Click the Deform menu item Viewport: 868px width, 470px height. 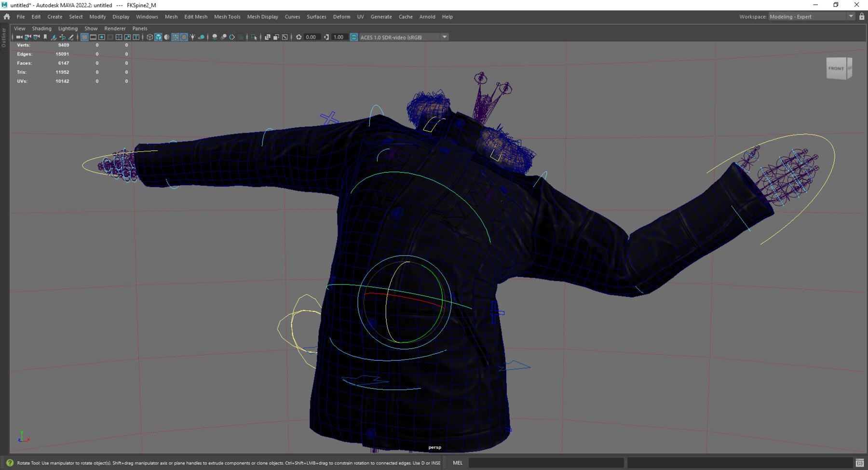coord(341,17)
